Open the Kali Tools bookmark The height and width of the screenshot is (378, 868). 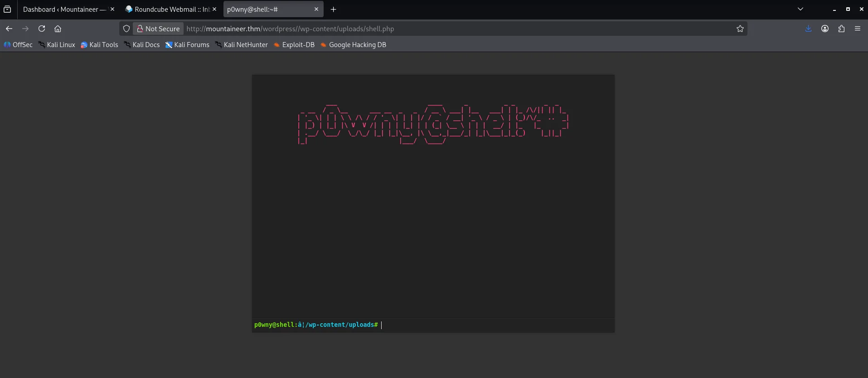(99, 45)
